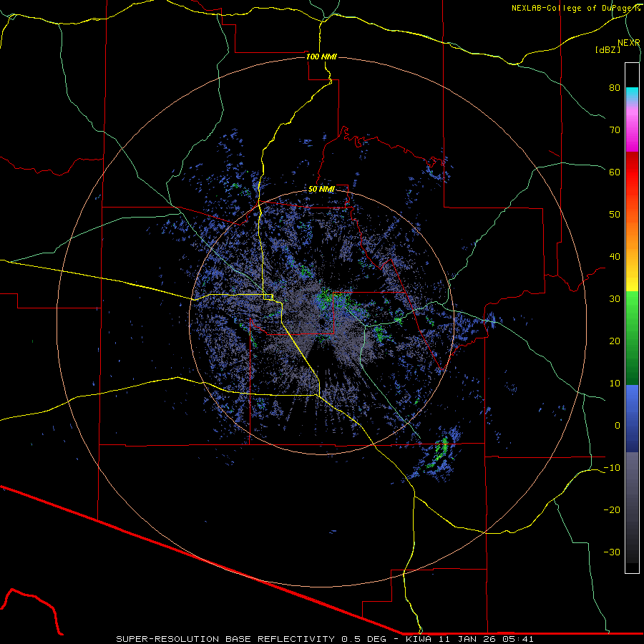644x644 pixels.
Task: Click the radar site center of the ring
Action: point(321,323)
